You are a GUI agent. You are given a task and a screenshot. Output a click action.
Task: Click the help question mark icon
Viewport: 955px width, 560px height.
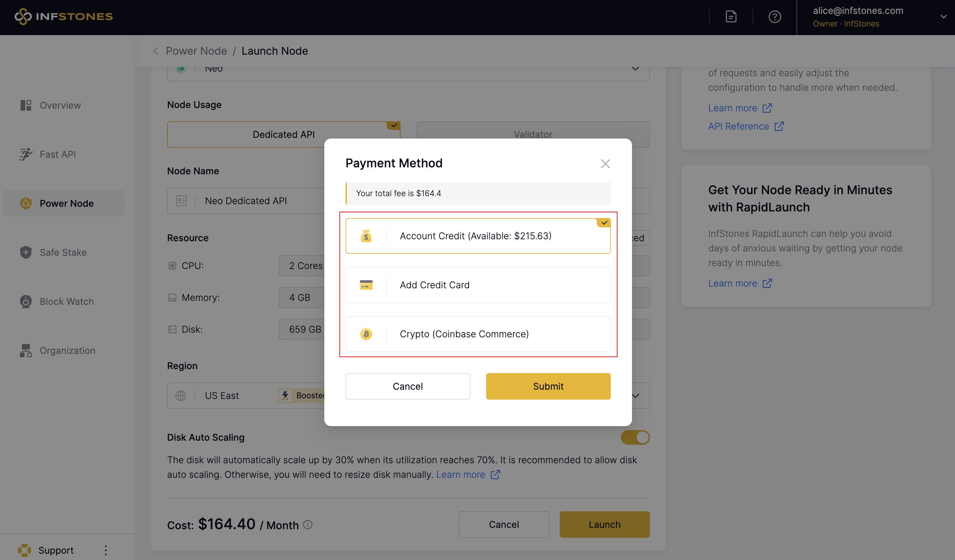[x=774, y=17]
